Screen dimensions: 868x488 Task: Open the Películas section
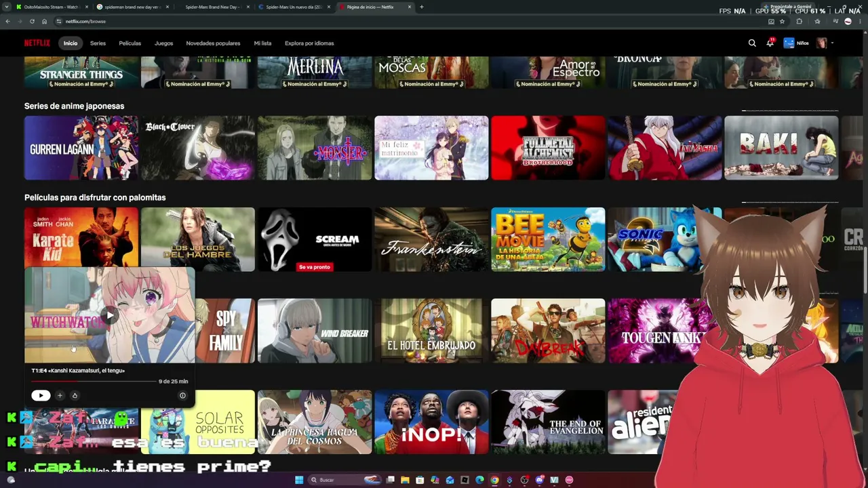130,43
